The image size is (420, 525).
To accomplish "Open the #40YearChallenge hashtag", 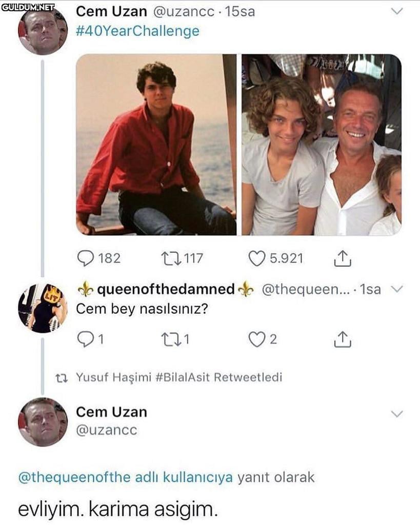I will [137, 31].
